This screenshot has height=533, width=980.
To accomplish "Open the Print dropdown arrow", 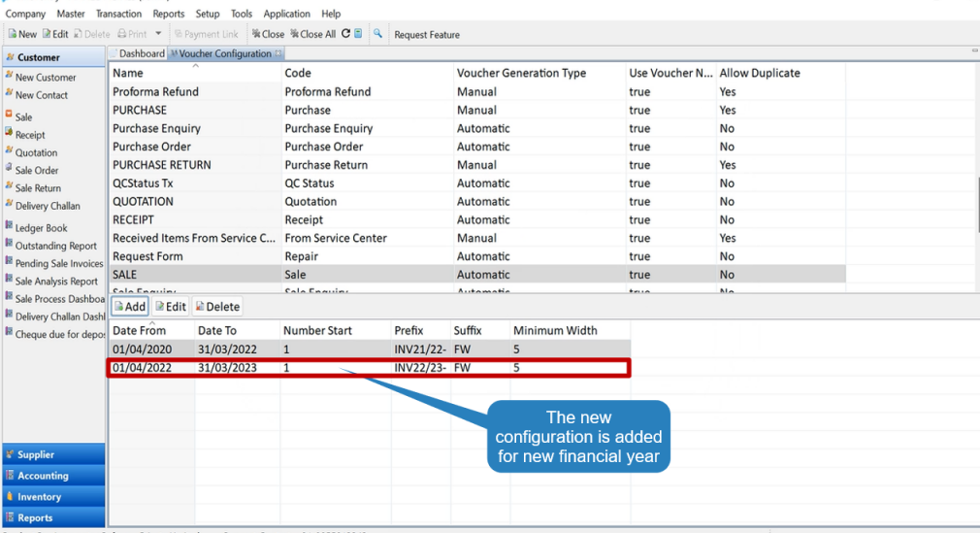I will coord(158,34).
